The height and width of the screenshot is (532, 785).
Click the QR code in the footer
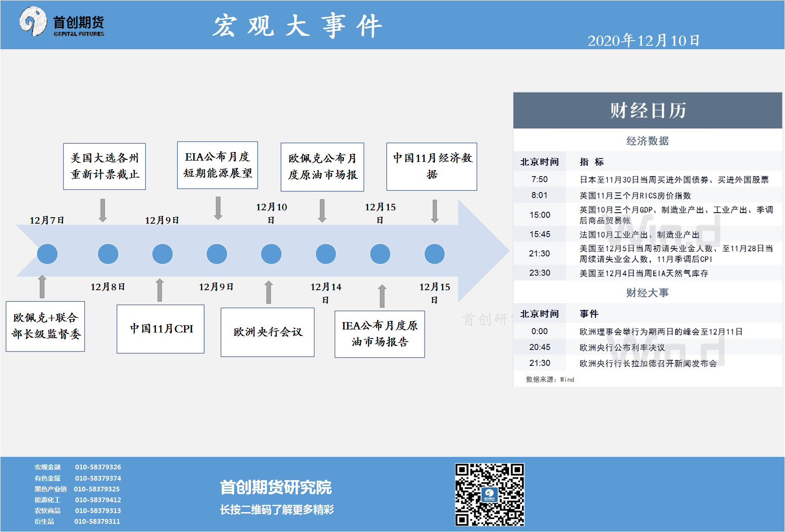(489, 494)
